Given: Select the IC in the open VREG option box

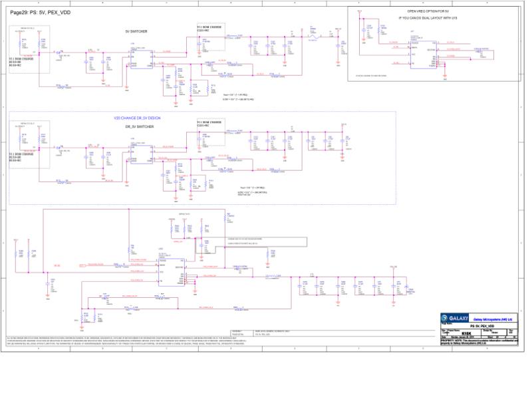Looking at the screenshot, I should [424, 55].
